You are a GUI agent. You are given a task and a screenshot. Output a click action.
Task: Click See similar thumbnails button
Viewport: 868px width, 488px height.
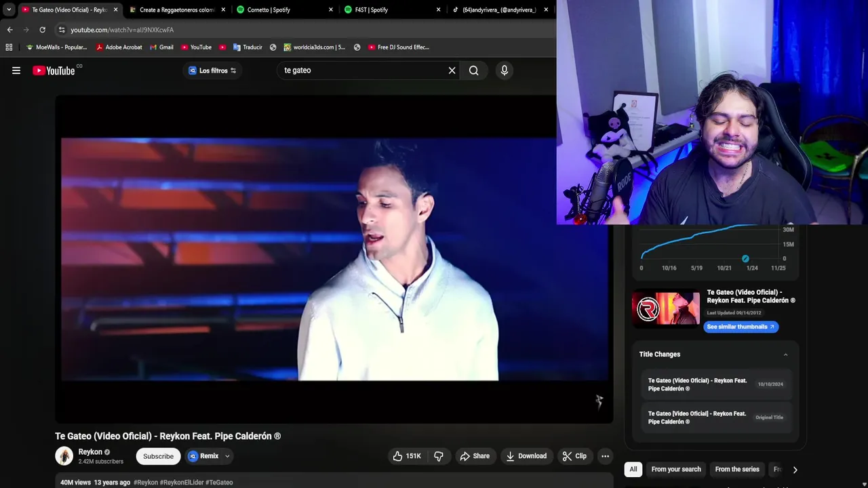[741, 327]
